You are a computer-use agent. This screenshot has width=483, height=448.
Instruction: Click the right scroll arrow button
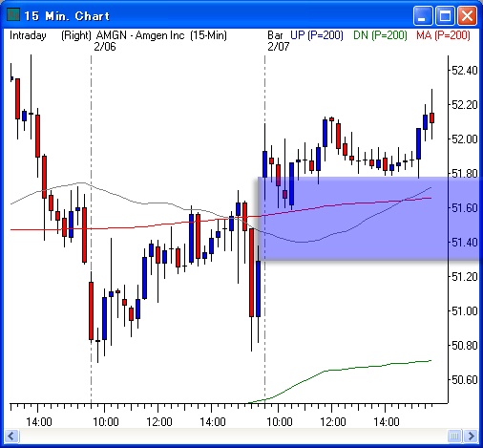[x=471, y=436]
